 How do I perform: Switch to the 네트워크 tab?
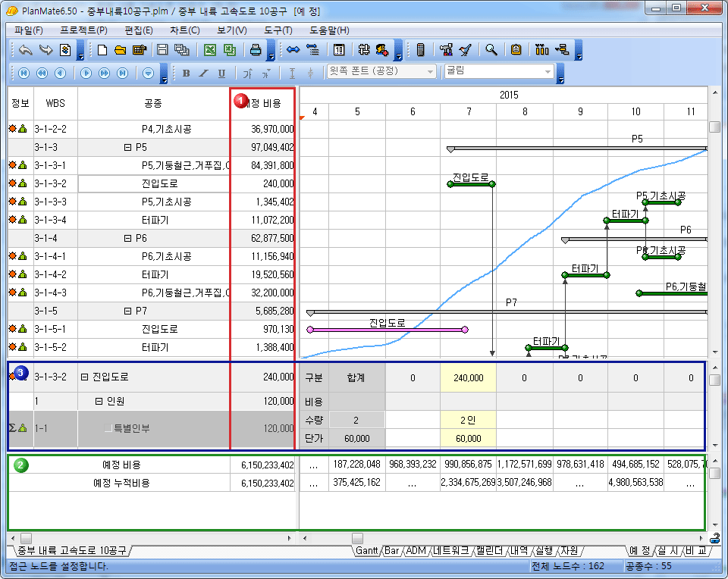pos(451,551)
